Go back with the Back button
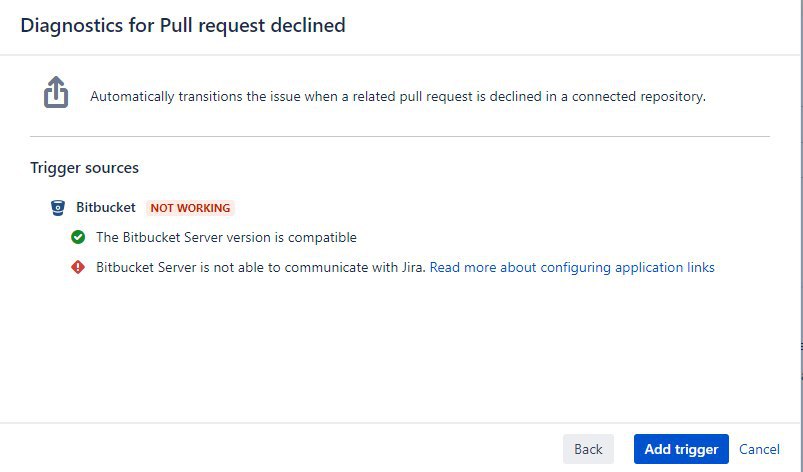Viewport: 803px width, 472px height. pos(588,449)
